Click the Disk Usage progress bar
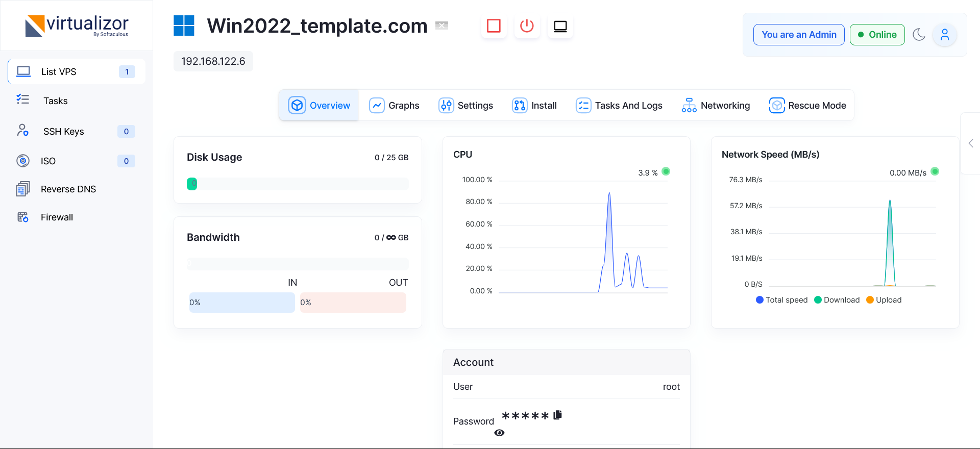Image resolution: width=980 pixels, height=449 pixels. tap(298, 184)
